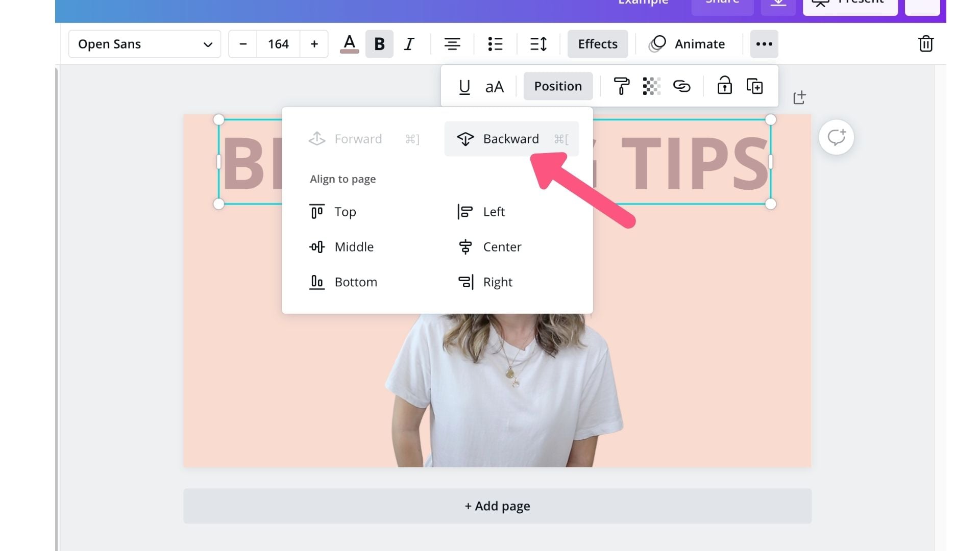Select the copy style paint roller icon
Image resolution: width=980 pixels, height=551 pixels.
click(x=621, y=86)
